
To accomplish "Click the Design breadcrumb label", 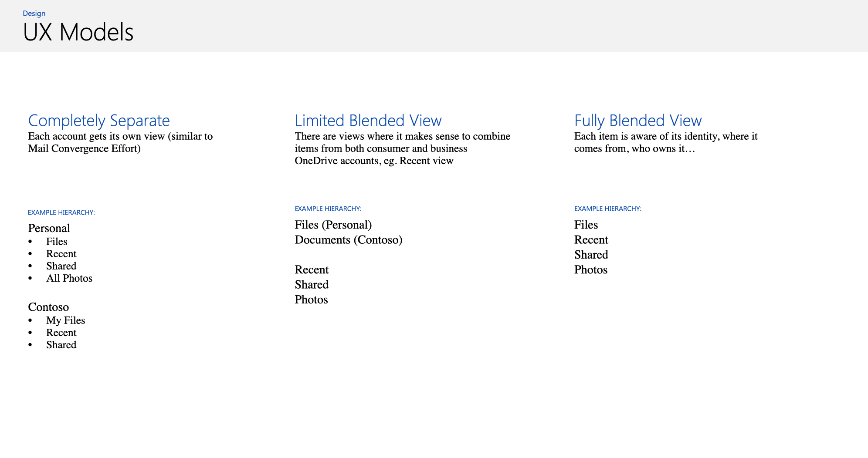I will [34, 13].
